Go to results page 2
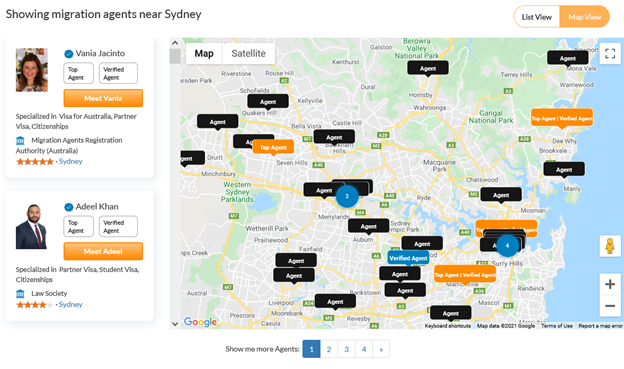Image resolution: width=624 pixels, height=369 pixels. (x=329, y=349)
